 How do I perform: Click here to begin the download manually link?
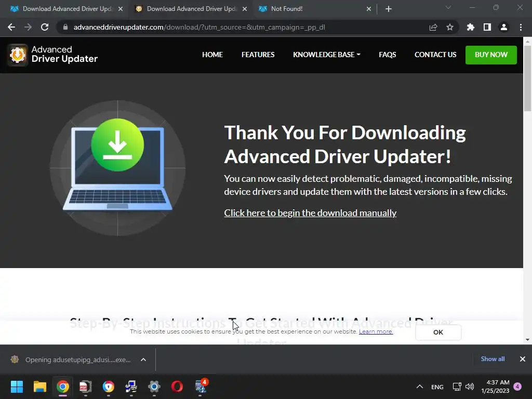coord(310,212)
